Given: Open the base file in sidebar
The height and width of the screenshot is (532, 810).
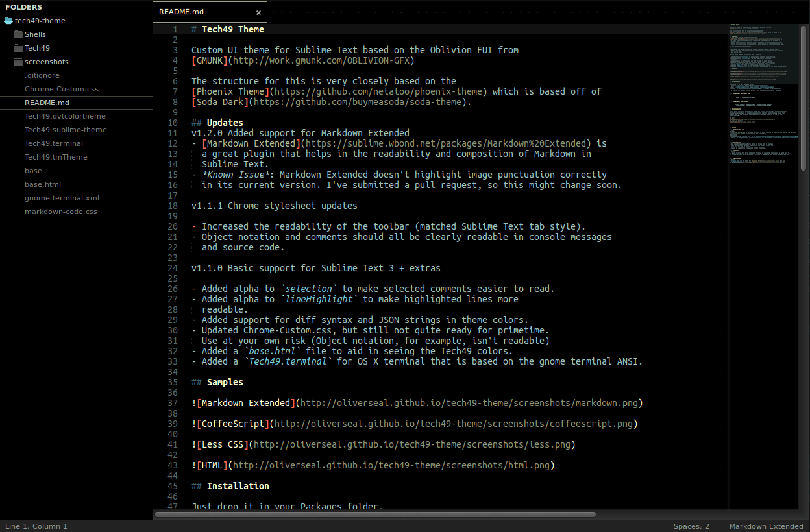Looking at the screenshot, I should click(33, 171).
